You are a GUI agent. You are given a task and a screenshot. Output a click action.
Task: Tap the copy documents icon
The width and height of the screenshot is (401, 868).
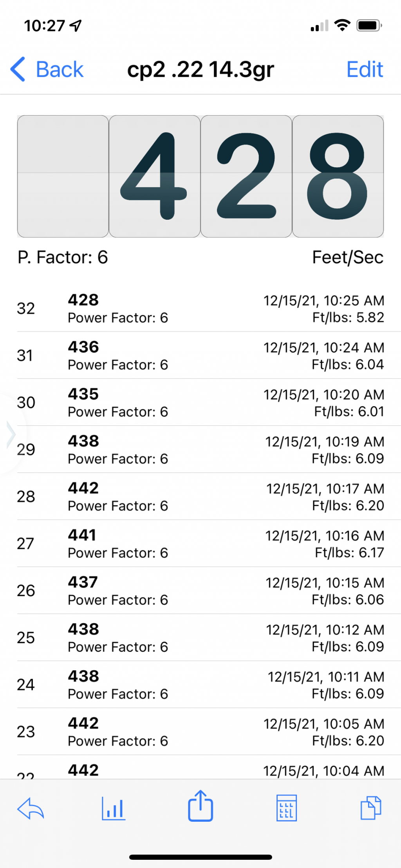pyautogui.click(x=370, y=808)
